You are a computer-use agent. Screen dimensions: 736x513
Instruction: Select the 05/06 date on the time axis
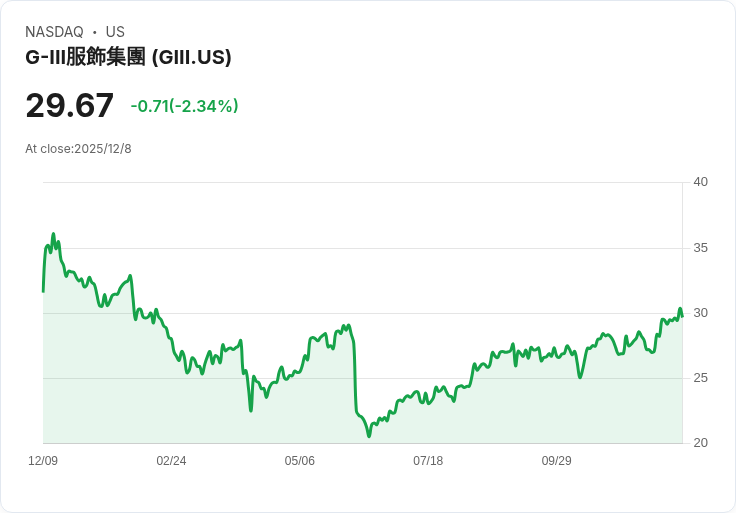pos(300,461)
